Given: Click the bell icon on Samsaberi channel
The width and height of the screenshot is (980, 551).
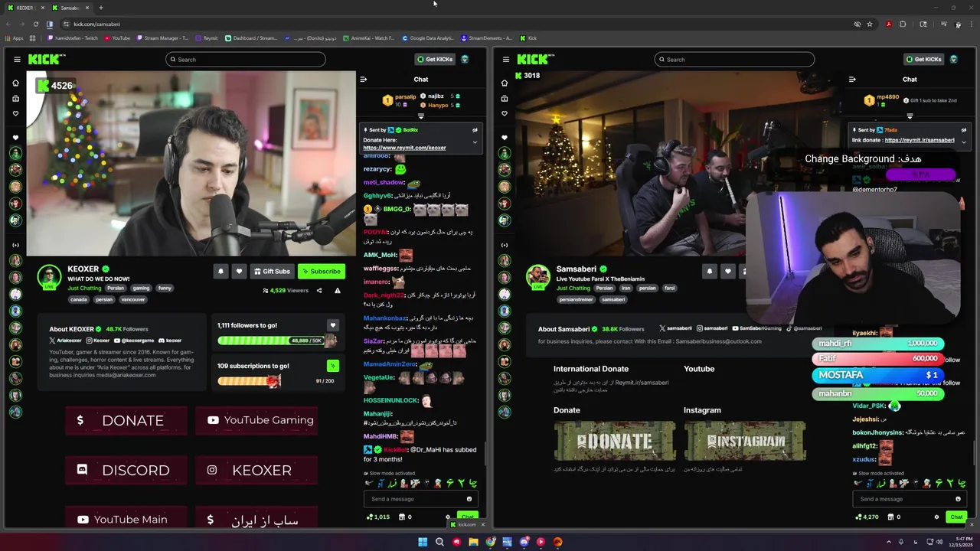Looking at the screenshot, I should pyautogui.click(x=710, y=271).
